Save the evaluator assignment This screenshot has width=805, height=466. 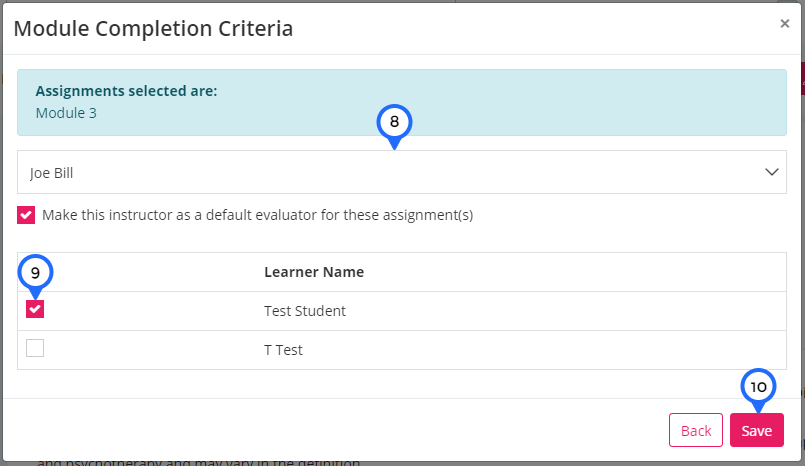(757, 430)
